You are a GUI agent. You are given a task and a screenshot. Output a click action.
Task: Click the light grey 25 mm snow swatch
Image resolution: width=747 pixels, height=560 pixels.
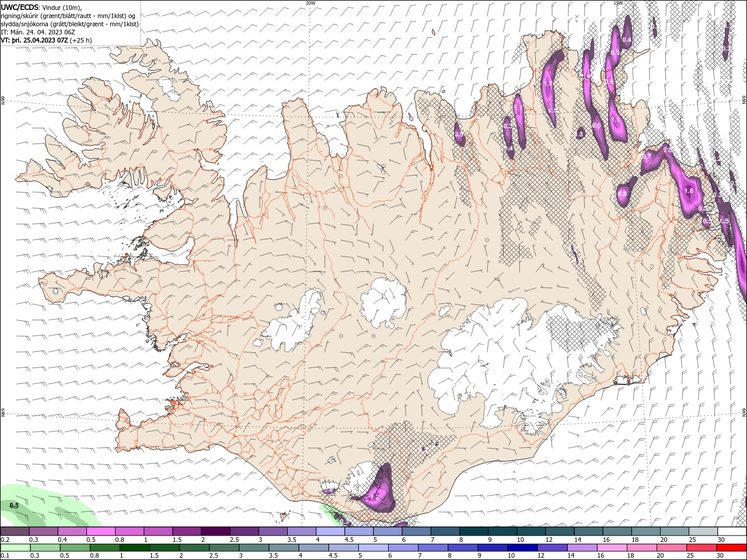(x=703, y=531)
